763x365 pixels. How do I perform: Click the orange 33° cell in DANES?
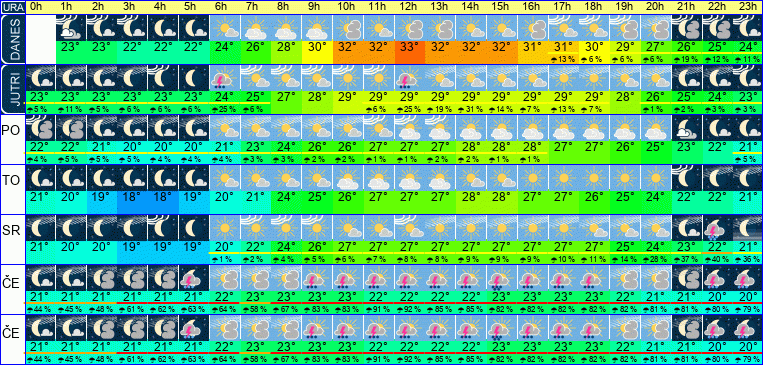pyautogui.click(x=409, y=49)
